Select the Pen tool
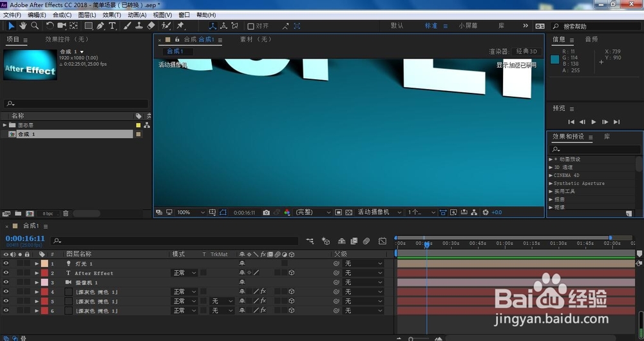Screen dimensions: 644x341 [100, 26]
